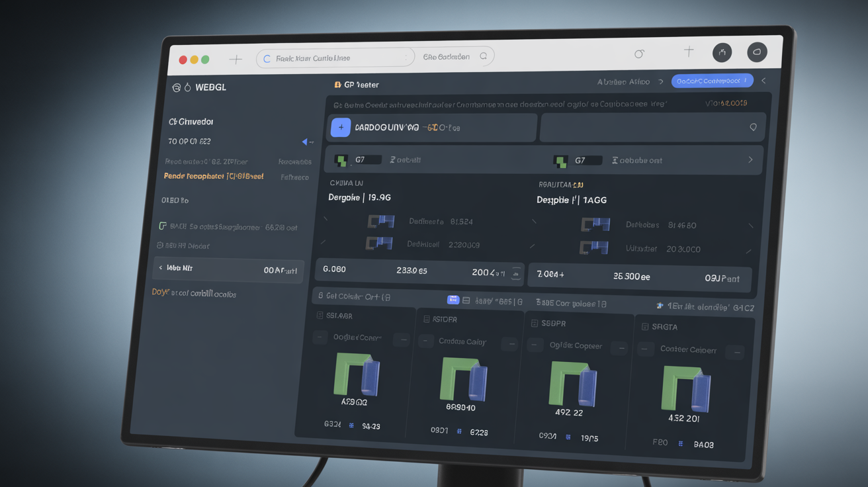The height and width of the screenshot is (487, 868).
Task: Toggle the checkbox icon beside SRGTA
Action: pyautogui.click(x=645, y=326)
